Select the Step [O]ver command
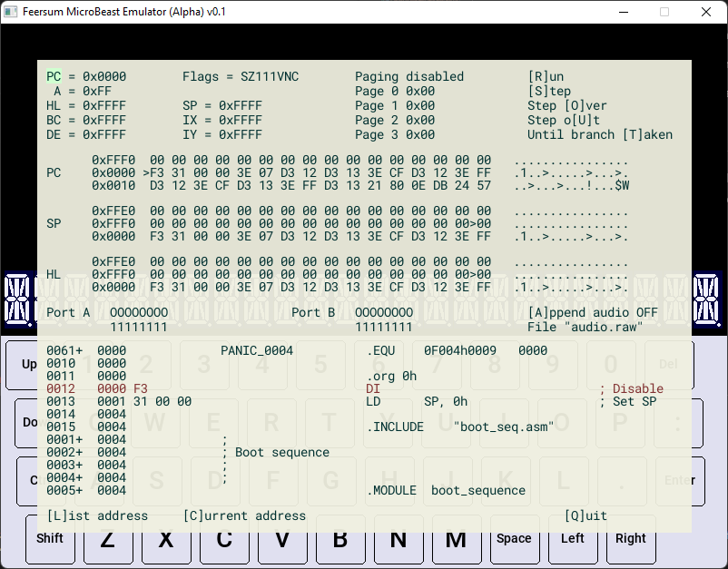The height and width of the screenshot is (569, 728). [567, 106]
